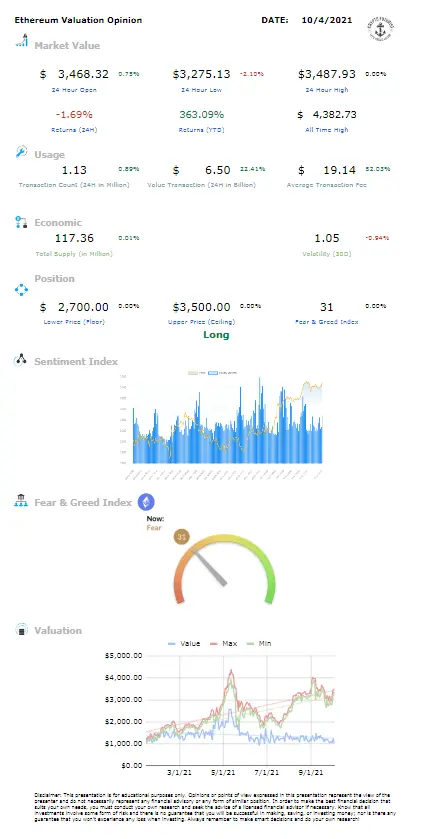This screenshot has width=425, height=839.
Task: Click the volatility value '1.05'
Action: pos(327,238)
